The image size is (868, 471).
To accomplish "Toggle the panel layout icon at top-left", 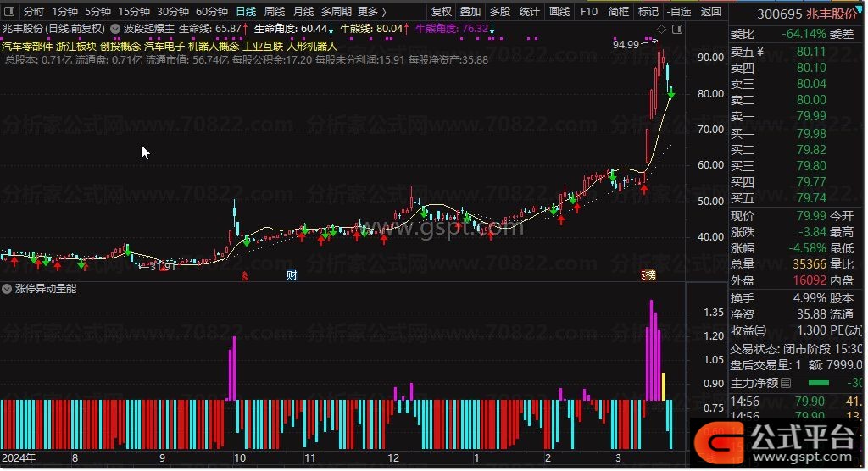I will point(9,11).
